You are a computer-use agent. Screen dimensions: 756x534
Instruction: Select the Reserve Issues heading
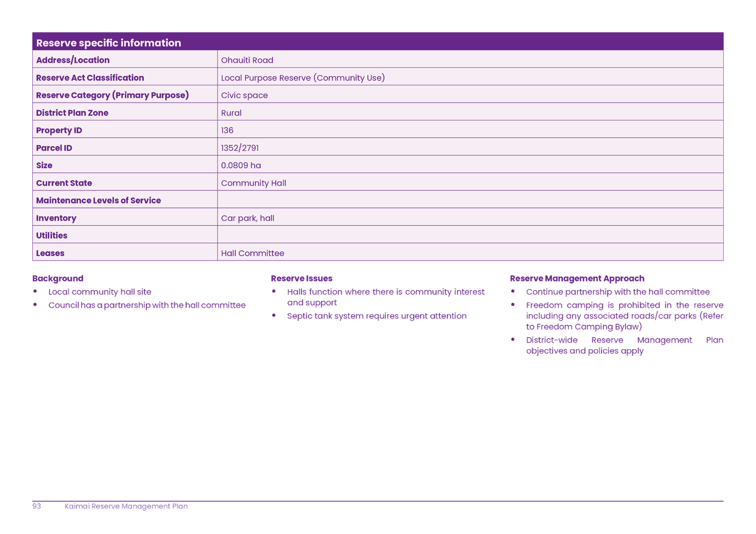coord(302,278)
